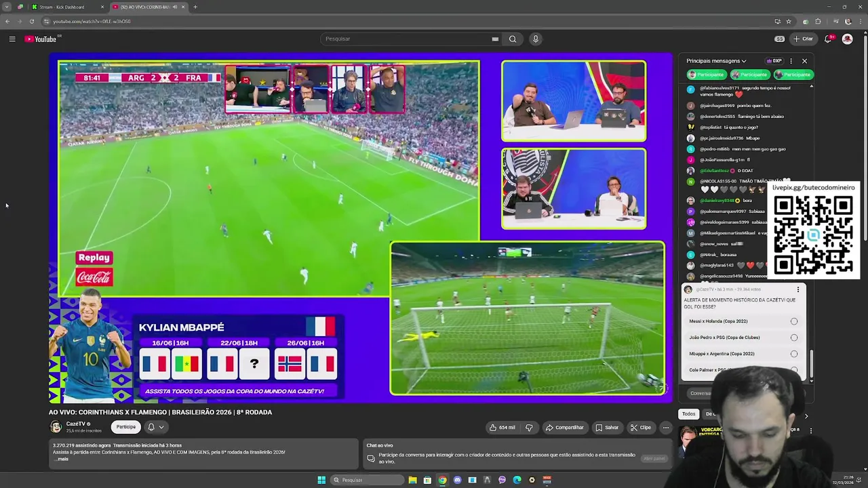The width and height of the screenshot is (868, 488).
Task: Select the Todos recommendations chip
Action: 689,414
